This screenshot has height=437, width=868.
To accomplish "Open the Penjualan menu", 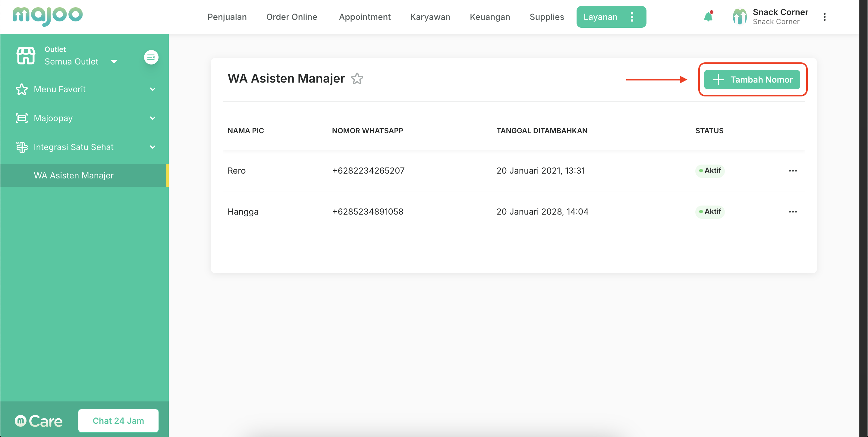I will (227, 17).
